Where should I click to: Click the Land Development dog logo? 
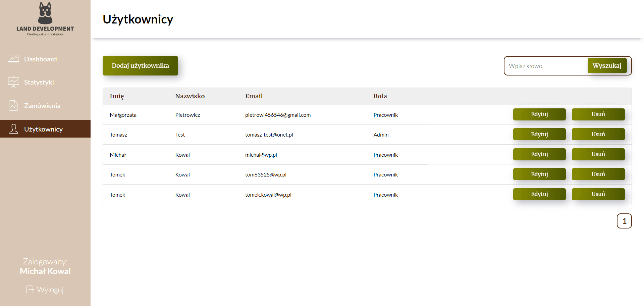point(45,19)
